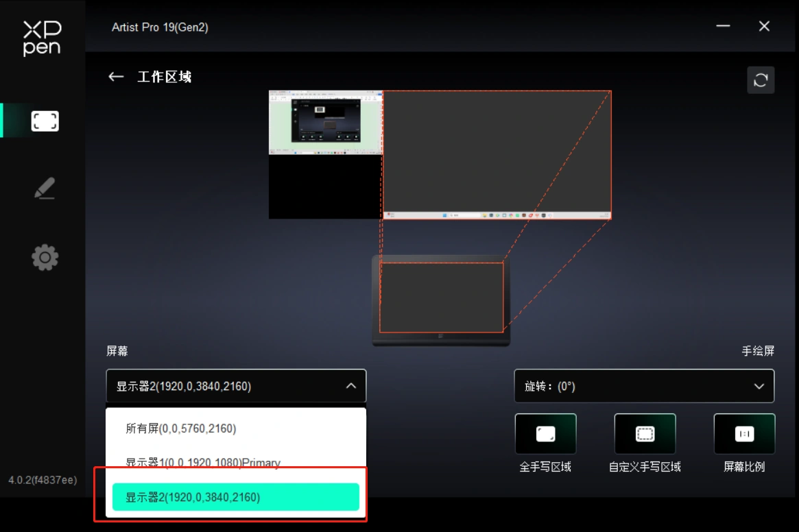The image size is (799, 532).
Task: Click the monitor 1 screenshot thumbnail
Action: tap(326, 123)
